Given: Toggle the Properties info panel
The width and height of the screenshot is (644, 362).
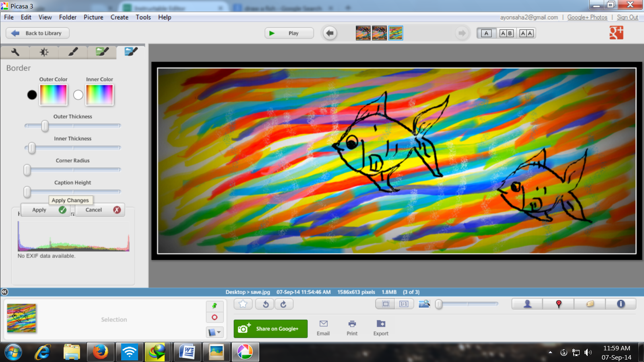Looking at the screenshot, I should point(621,304).
